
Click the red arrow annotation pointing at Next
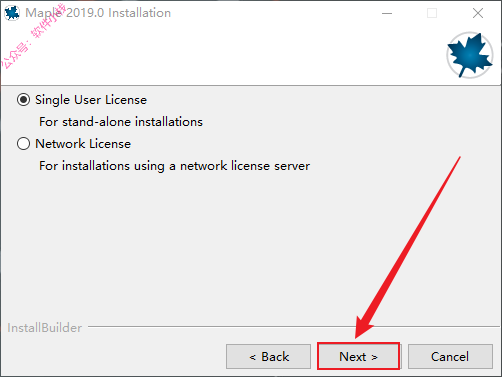click(x=407, y=248)
